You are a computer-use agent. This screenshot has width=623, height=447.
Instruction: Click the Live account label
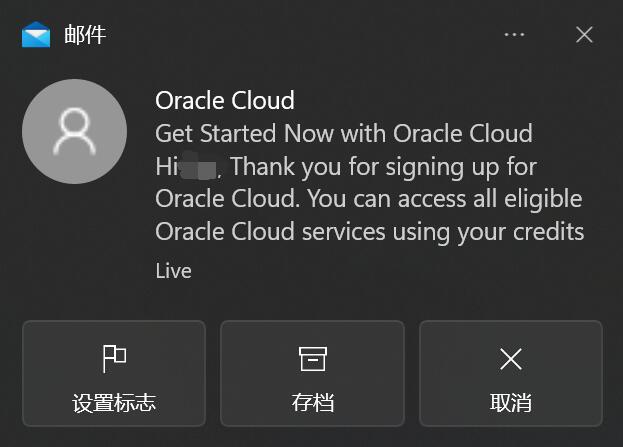tap(173, 271)
